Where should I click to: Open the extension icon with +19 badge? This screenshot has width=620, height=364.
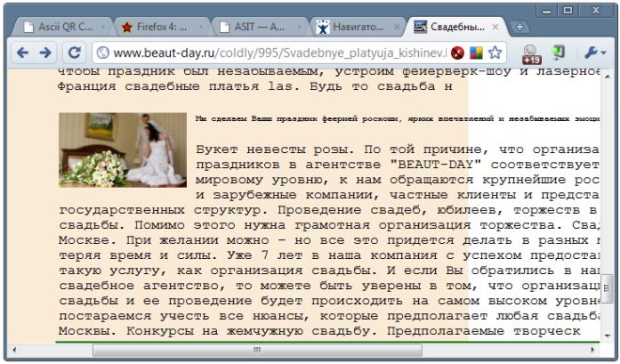tap(531, 53)
